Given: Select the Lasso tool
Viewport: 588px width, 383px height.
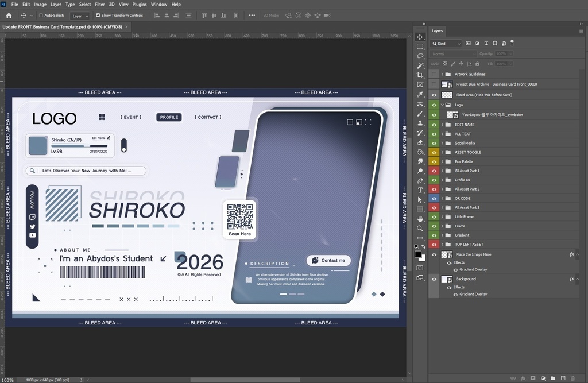Looking at the screenshot, I should coord(420,56).
